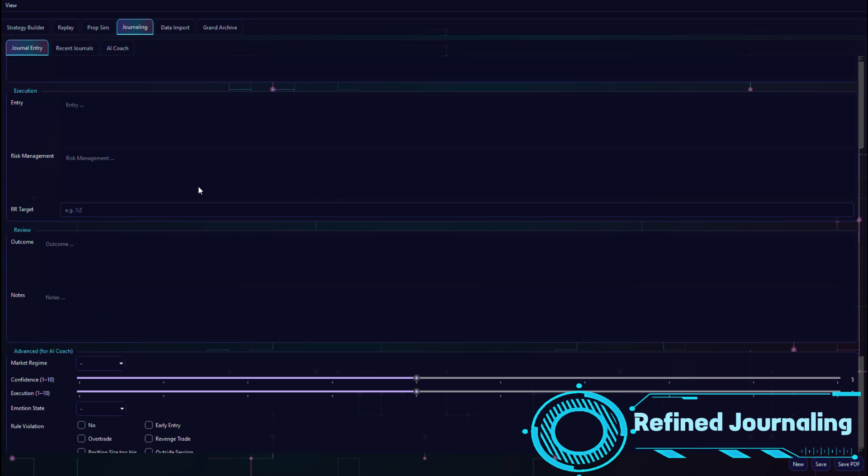The image size is (868, 476).
Task: Check the Overtrade rule violation box
Action: (81, 438)
